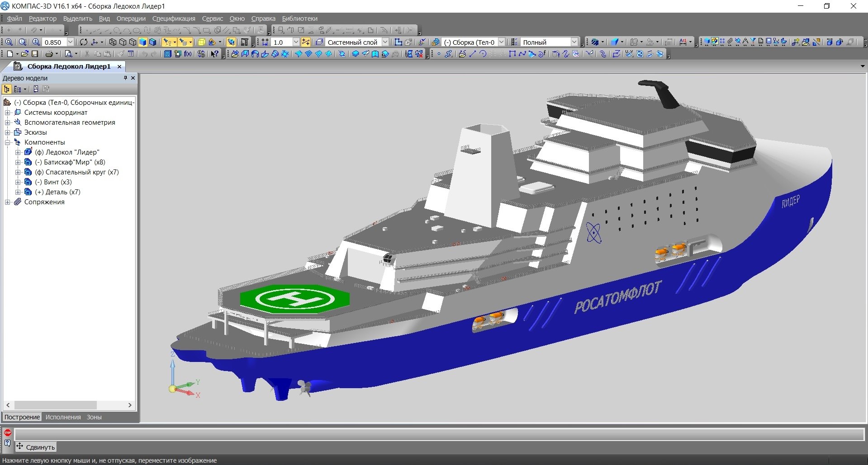The width and height of the screenshot is (868, 465).
Task: Toggle the tree structure display mode icon
Action: (x=7, y=89)
